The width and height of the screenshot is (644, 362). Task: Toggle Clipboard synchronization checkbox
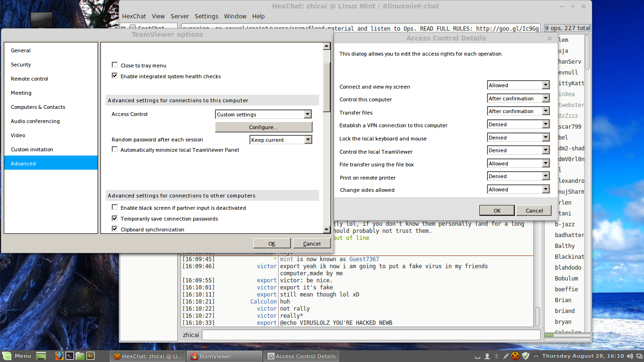115,229
